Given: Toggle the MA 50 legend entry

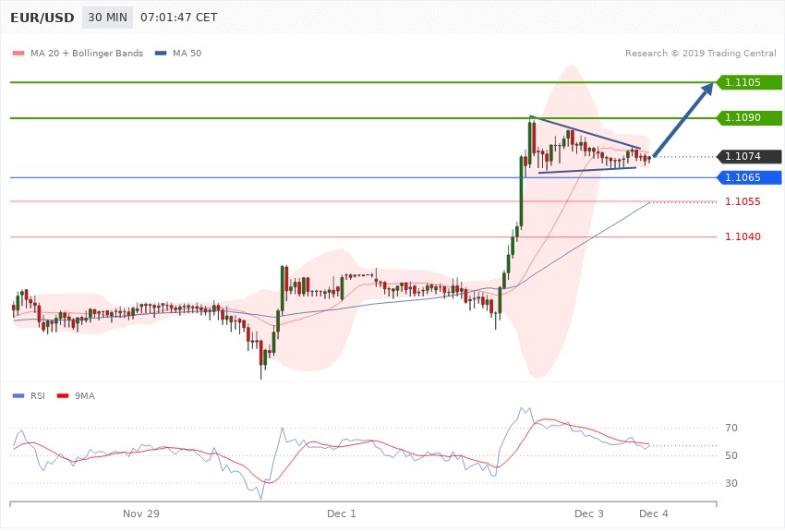Looking at the screenshot, I should point(179,54).
